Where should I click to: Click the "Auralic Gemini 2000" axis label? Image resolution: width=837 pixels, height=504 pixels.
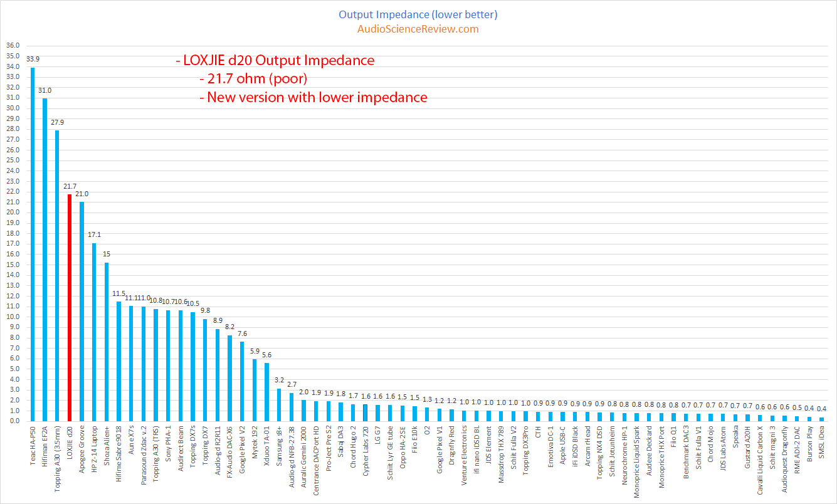tap(303, 457)
